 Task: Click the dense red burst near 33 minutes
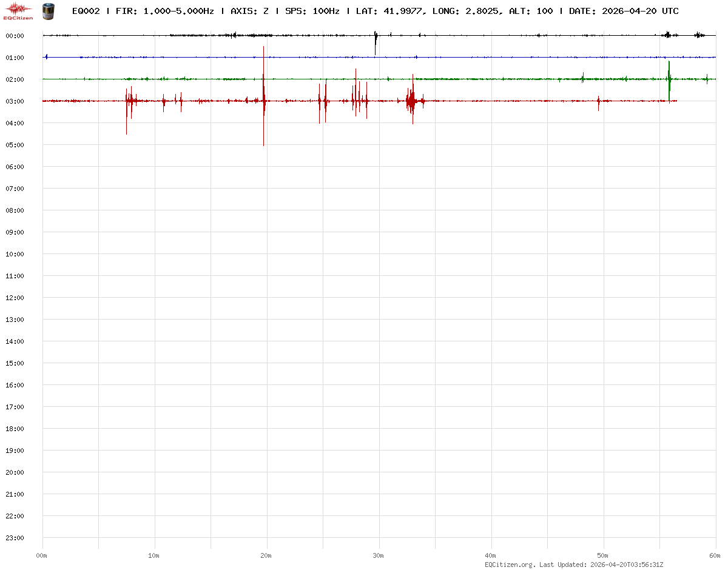[411, 101]
